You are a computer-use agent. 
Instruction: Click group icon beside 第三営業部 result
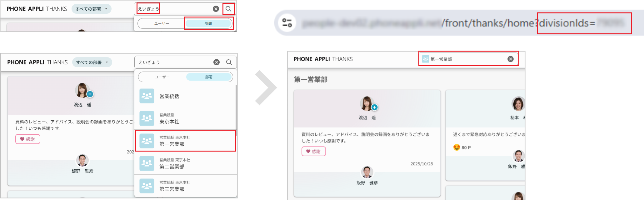147,186
